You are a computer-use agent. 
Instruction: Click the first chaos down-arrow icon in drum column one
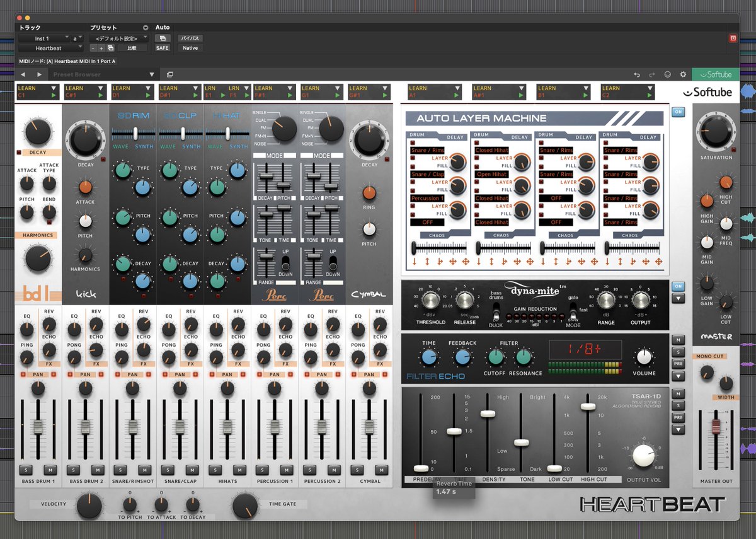coord(416,261)
